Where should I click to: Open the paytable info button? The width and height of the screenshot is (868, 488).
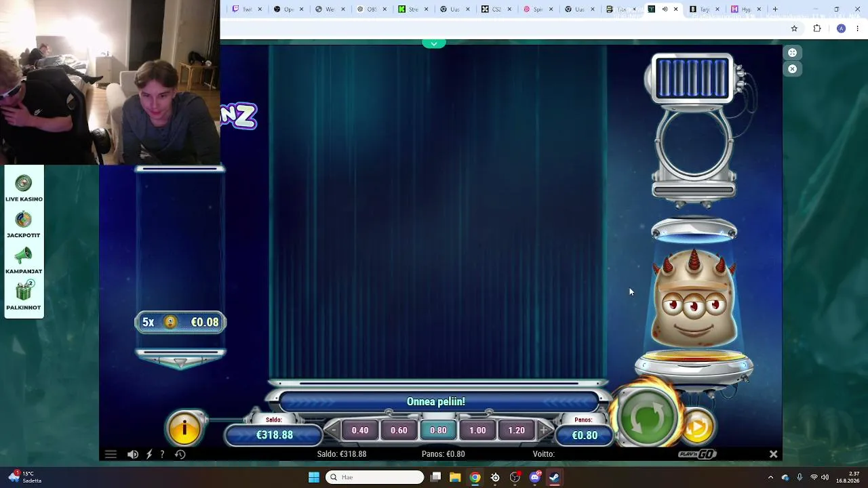[x=184, y=428]
